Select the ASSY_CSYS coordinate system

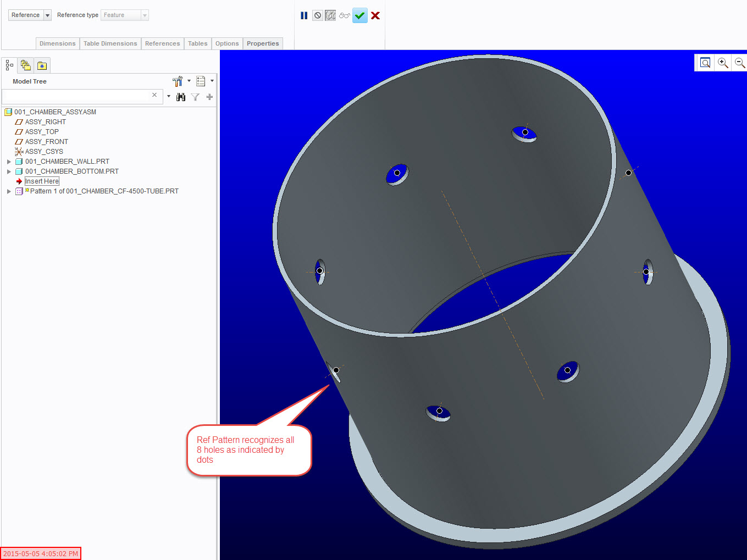(x=44, y=152)
